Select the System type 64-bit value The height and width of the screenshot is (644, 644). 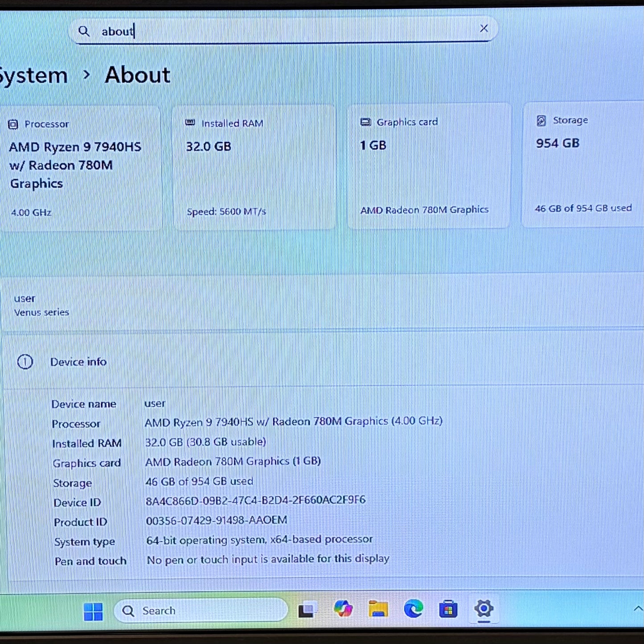[x=259, y=540]
